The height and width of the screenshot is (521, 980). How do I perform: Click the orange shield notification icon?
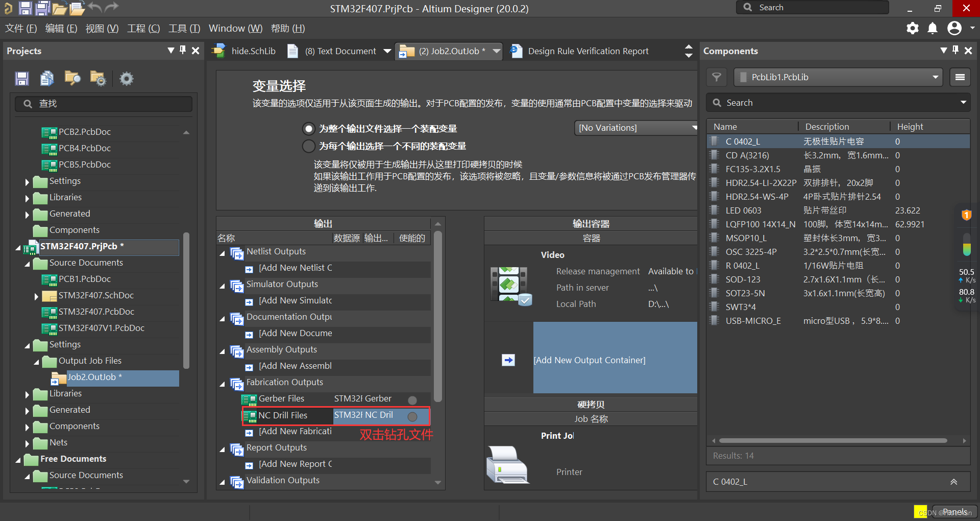tap(966, 215)
